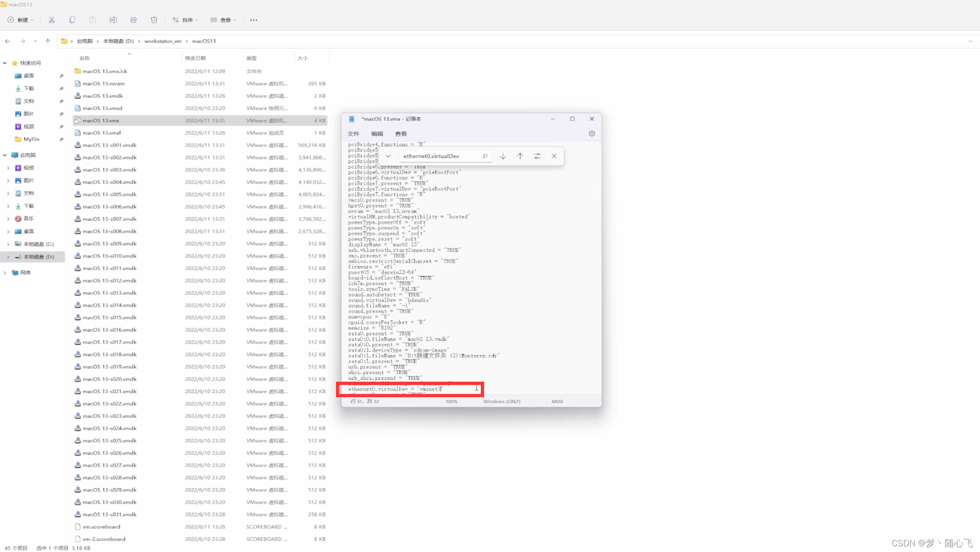
Task: Click workstaton_vm in the address breadcrumb
Action: pos(163,41)
